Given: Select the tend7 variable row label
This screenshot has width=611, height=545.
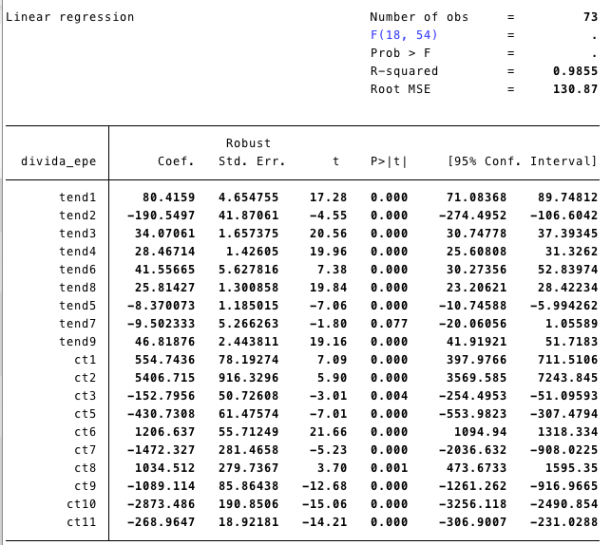Looking at the screenshot, I should click(77, 322).
